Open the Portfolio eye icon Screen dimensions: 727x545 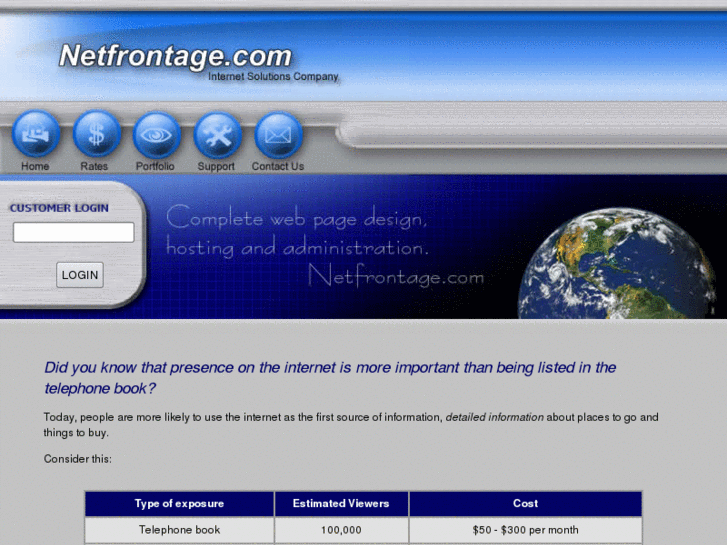(x=157, y=135)
